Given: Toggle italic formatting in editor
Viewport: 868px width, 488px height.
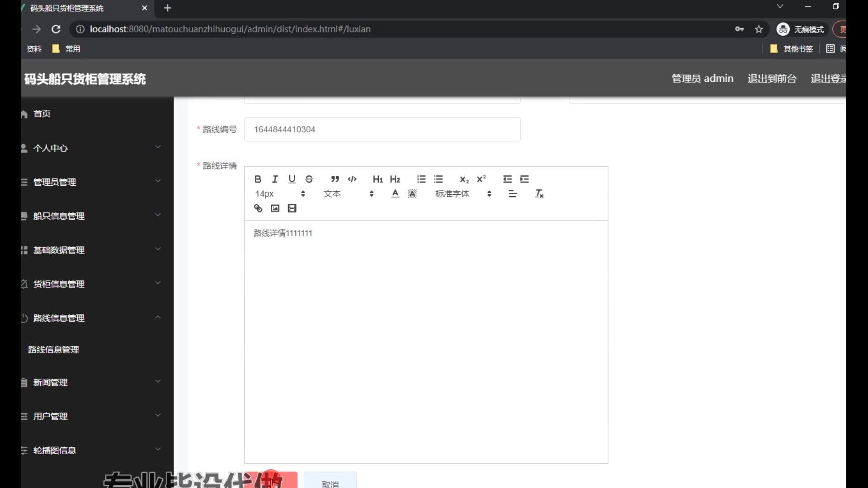Looking at the screenshot, I should click(x=275, y=179).
